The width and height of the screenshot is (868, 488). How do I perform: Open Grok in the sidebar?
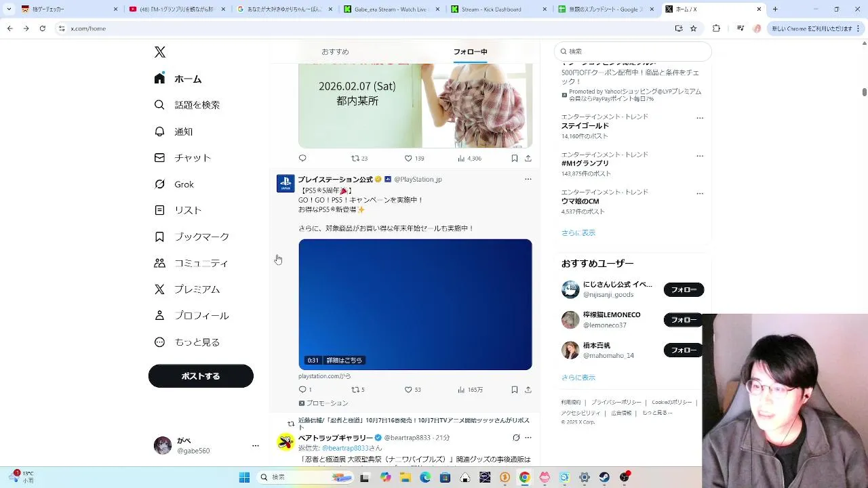pos(174,184)
